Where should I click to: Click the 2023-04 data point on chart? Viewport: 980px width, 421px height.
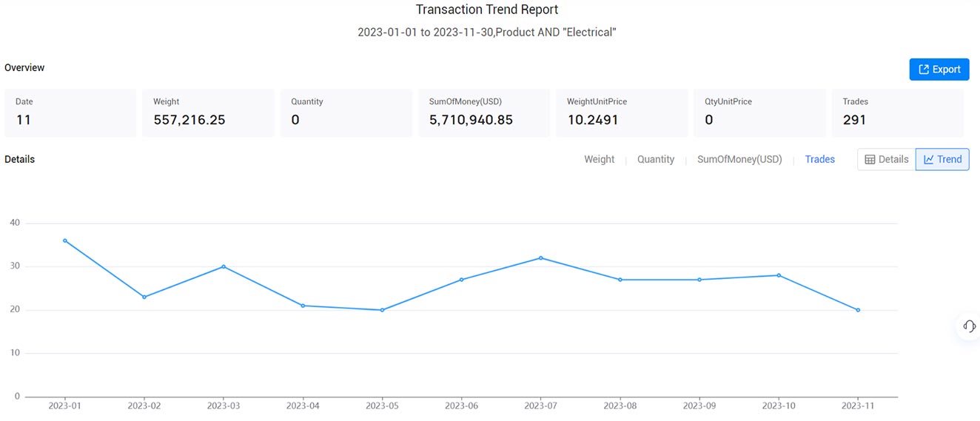coord(303,306)
